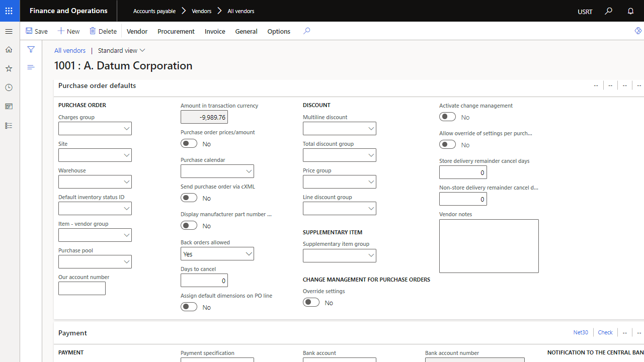644x362 pixels.
Task: Click the Our account number field
Action: click(x=82, y=289)
